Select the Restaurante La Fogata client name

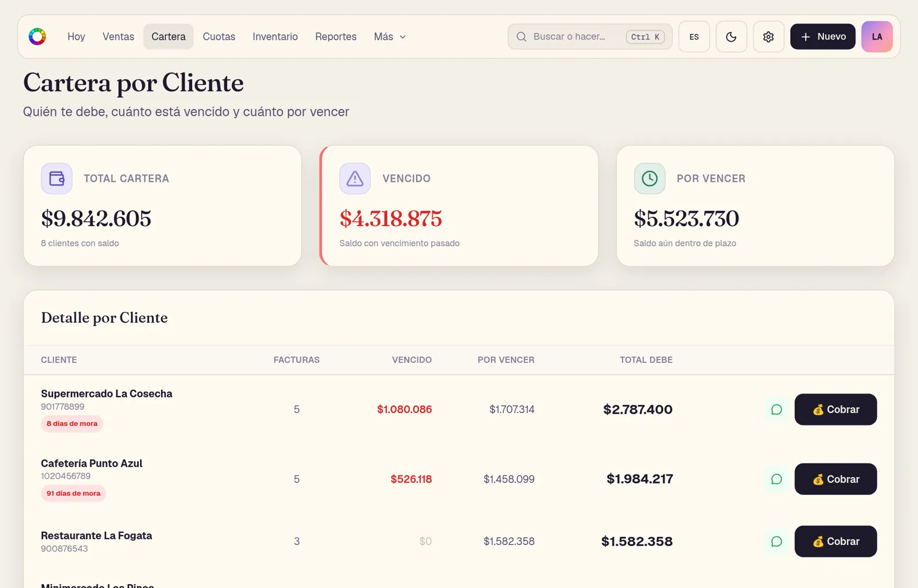tap(96, 536)
